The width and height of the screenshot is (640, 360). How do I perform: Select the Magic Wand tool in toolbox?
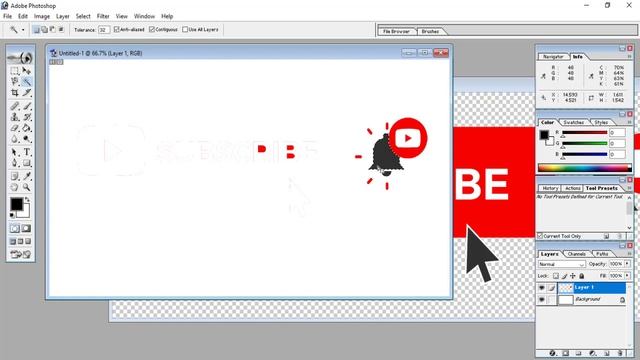click(x=27, y=82)
